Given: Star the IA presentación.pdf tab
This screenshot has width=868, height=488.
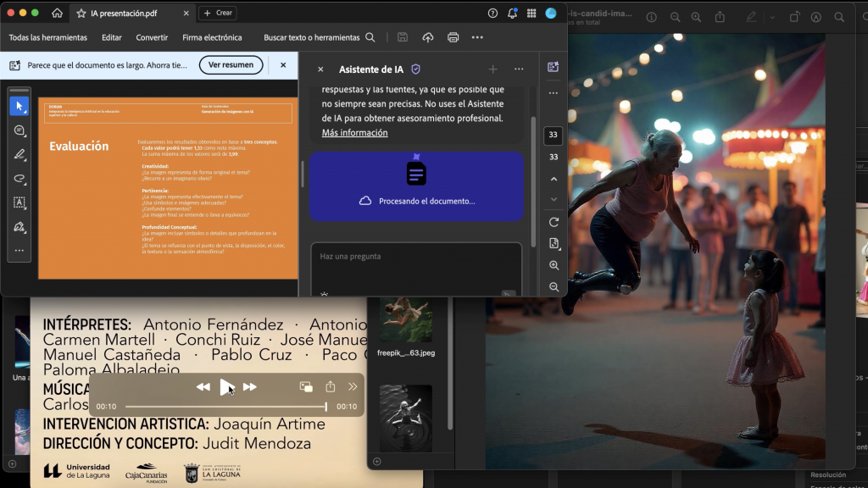Looking at the screenshot, I should pos(81,14).
